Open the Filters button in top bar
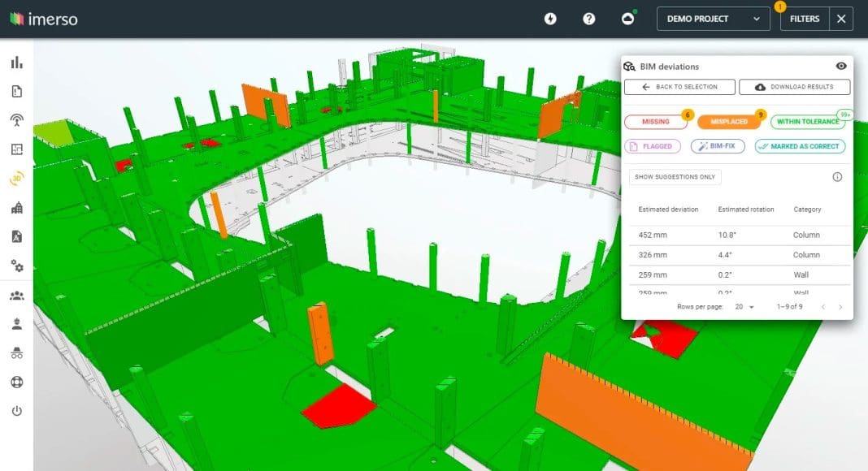The height and width of the screenshot is (471, 868). tap(804, 19)
